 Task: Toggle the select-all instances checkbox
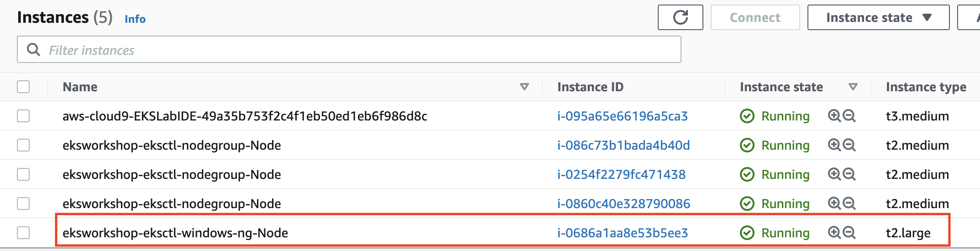pyautogui.click(x=23, y=87)
